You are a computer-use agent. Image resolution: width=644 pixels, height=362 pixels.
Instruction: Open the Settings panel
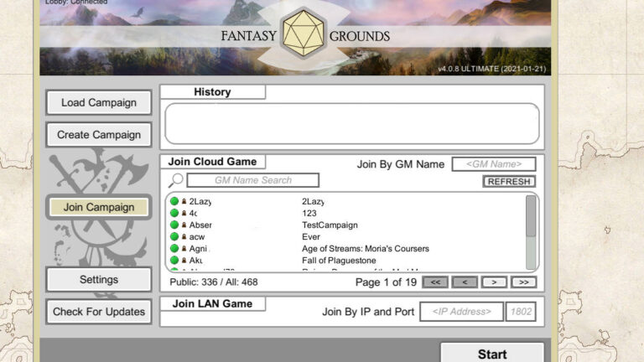(98, 279)
